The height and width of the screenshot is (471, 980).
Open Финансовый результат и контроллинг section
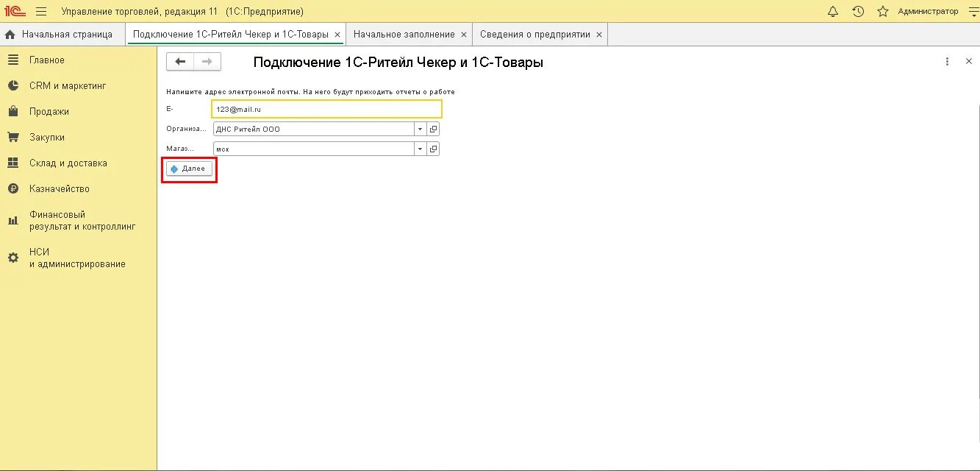pos(82,221)
